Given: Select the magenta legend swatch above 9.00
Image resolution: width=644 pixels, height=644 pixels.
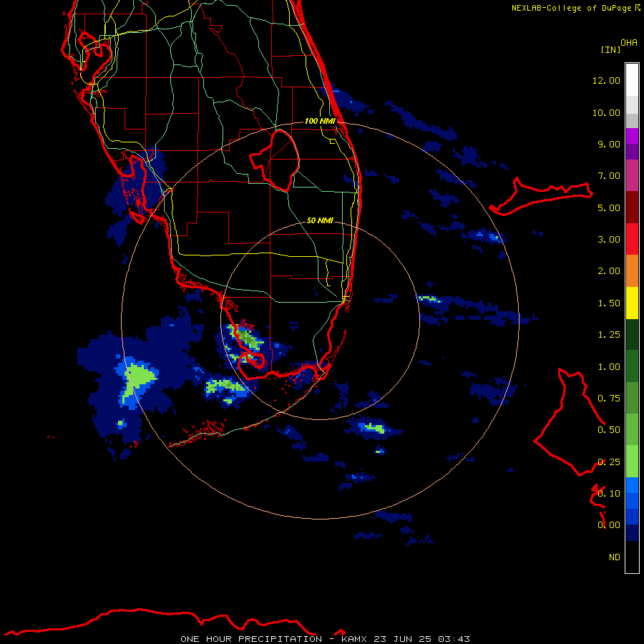Looking at the screenshot, I should 632,136.
